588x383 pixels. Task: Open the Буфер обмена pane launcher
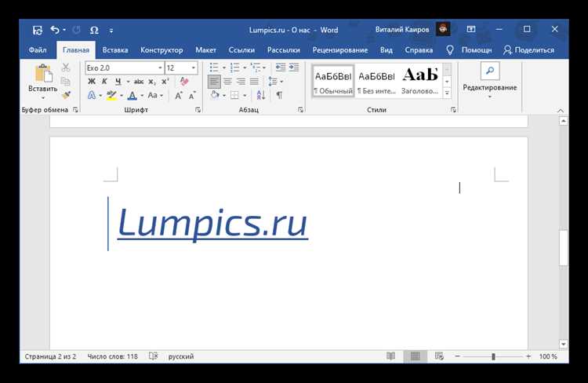(75, 110)
